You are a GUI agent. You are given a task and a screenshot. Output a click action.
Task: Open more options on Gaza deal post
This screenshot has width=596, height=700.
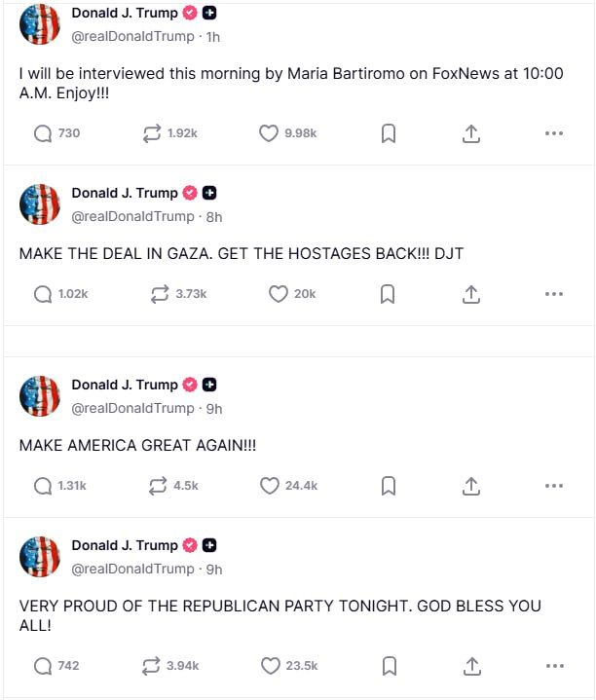pyautogui.click(x=554, y=294)
